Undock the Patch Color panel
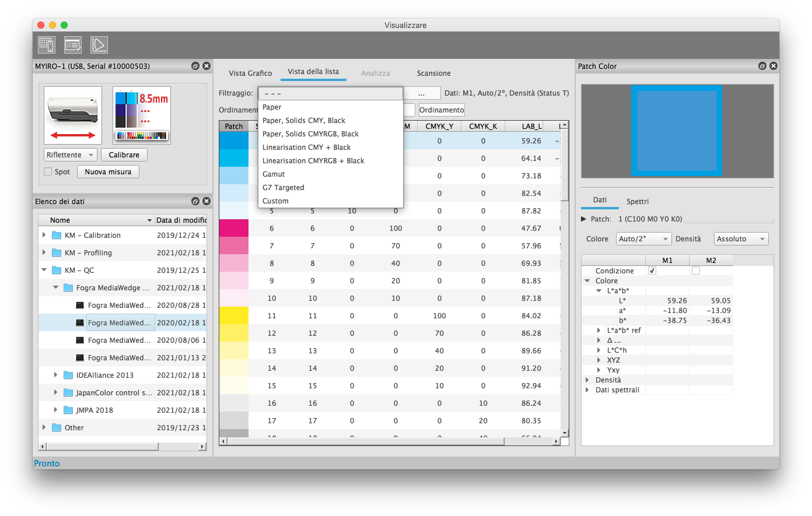 click(762, 66)
